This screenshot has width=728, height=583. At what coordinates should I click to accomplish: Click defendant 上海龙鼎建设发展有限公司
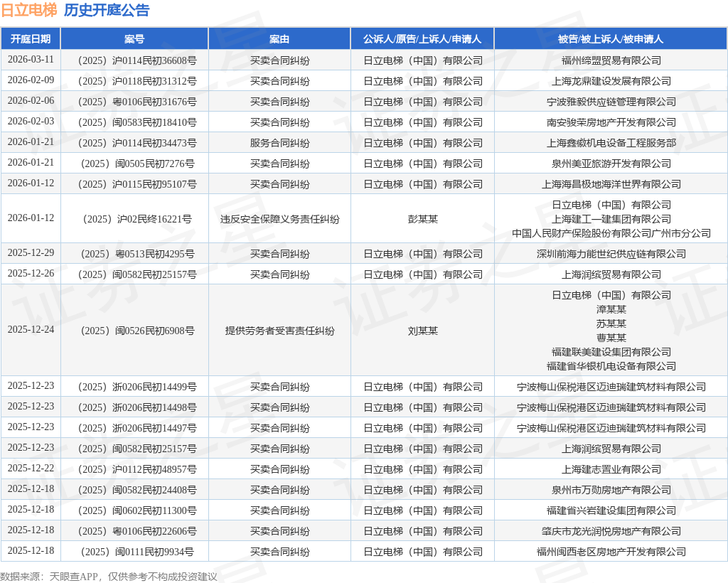tap(611, 81)
